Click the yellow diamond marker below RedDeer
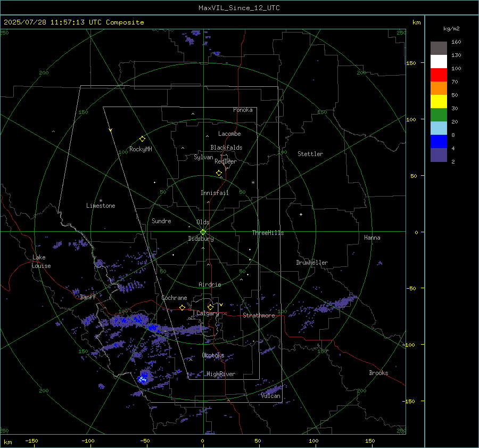The height and width of the screenshot is (448, 479). tap(219, 173)
